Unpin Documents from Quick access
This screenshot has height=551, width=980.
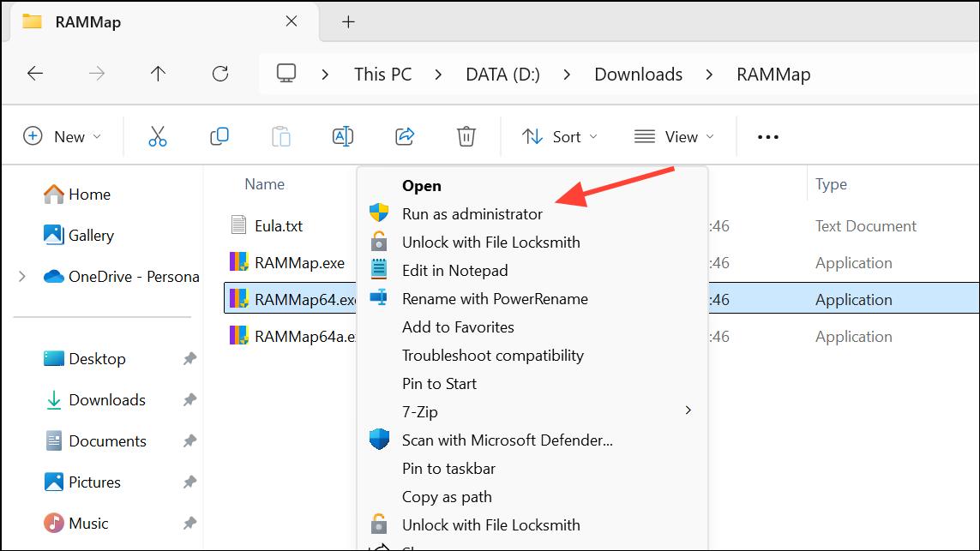[189, 441]
